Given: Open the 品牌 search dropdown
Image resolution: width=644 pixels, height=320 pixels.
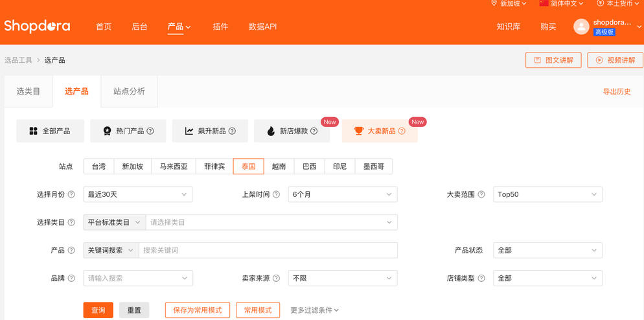Looking at the screenshot, I should [137, 278].
